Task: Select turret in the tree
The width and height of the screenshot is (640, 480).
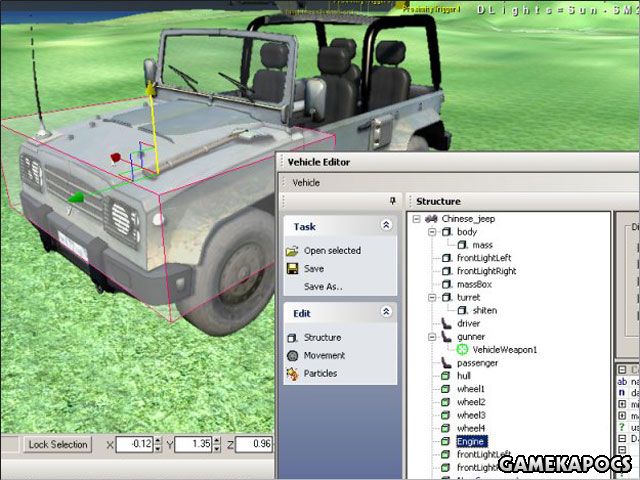Action: [x=469, y=298]
